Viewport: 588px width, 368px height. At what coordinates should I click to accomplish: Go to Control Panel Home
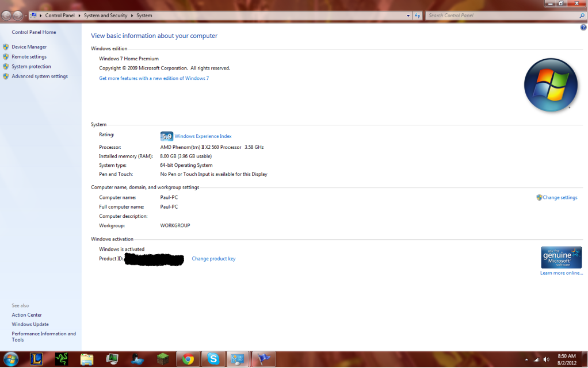[x=34, y=32]
